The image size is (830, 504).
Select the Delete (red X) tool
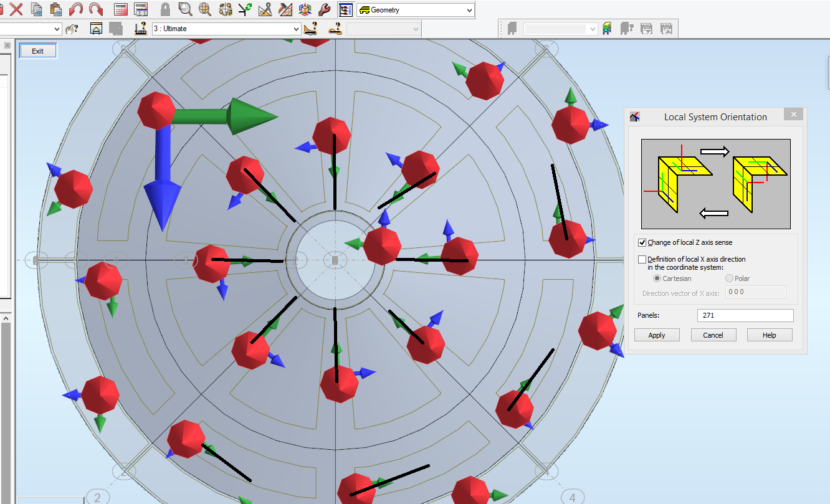coord(16,9)
